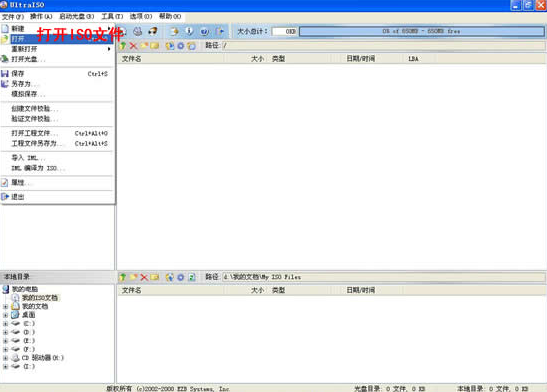Viewport: 547px width, 392px height.
Task: Click the image pane 路径 path field
Action: [383, 46]
